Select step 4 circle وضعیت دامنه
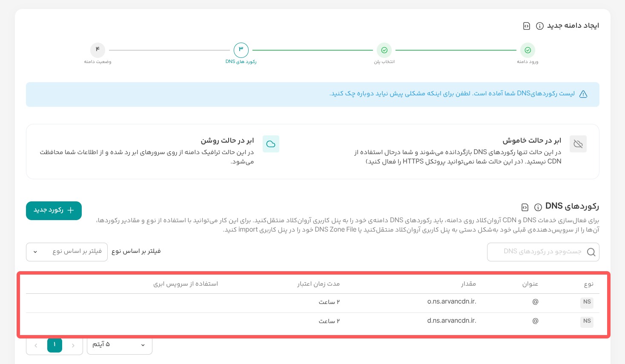Image resolution: width=625 pixels, height=364 pixels. click(x=97, y=50)
